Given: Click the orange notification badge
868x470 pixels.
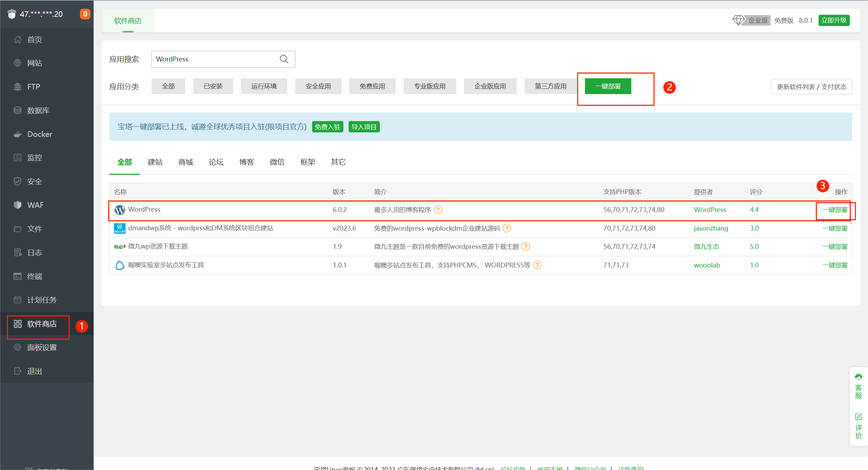Looking at the screenshot, I should click(85, 14).
